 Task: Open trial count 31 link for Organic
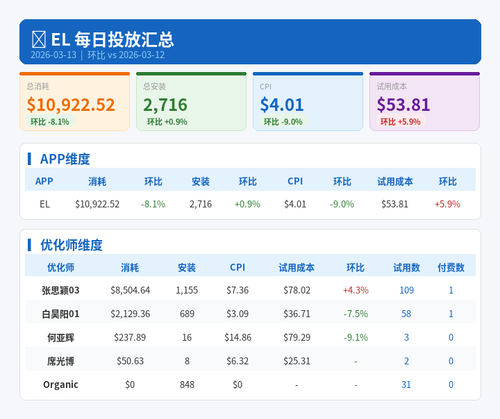(406, 385)
